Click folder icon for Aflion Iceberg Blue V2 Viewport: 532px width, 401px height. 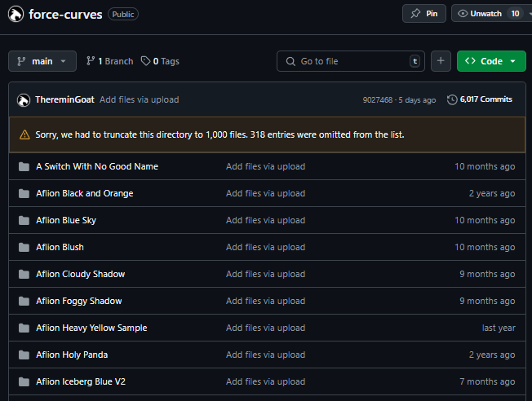tap(24, 381)
